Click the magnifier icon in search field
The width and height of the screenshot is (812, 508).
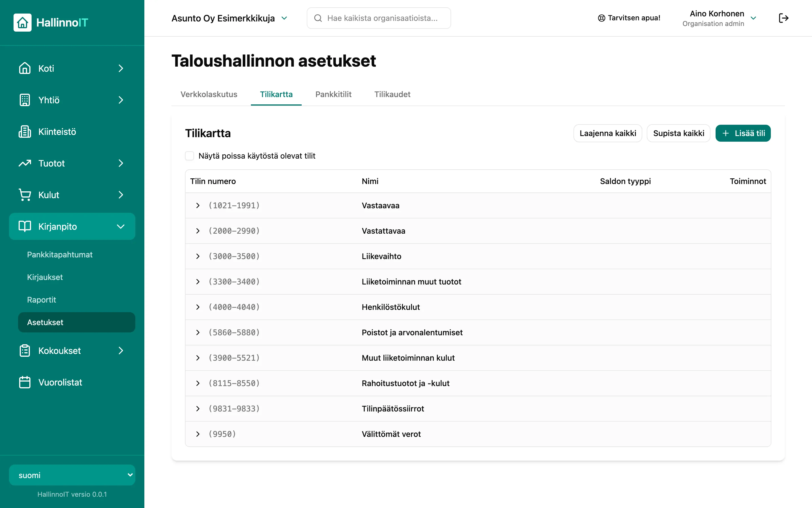click(318, 18)
